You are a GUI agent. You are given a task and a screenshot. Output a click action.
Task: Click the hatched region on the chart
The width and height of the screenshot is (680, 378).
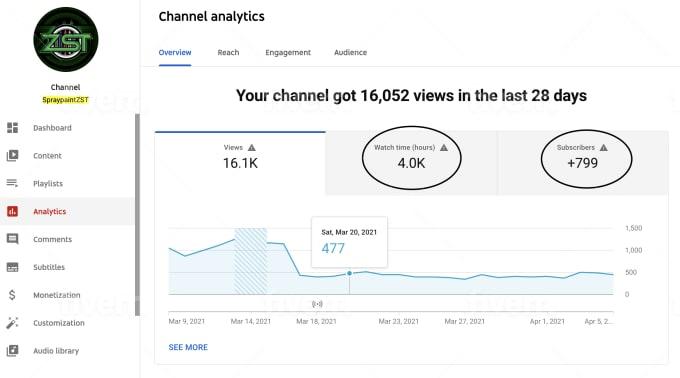click(x=251, y=261)
